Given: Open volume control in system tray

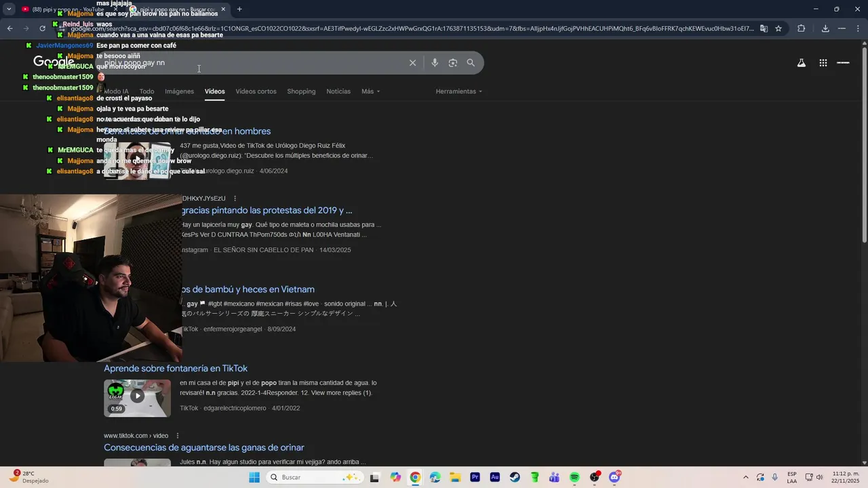Looking at the screenshot, I should pyautogui.click(x=820, y=477).
